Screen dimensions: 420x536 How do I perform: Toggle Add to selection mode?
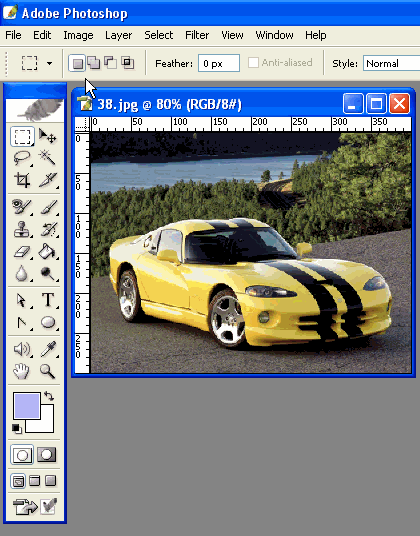[x=94, y=63]
